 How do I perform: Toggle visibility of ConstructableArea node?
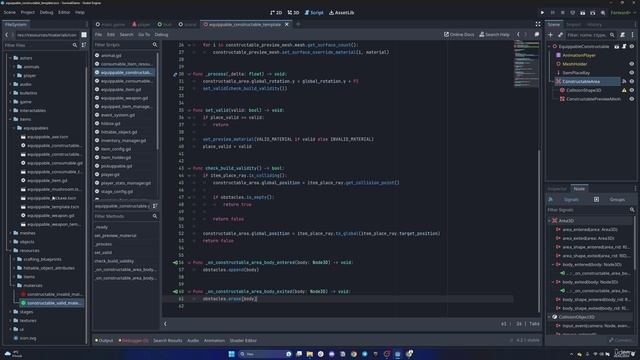click(632, 82)
